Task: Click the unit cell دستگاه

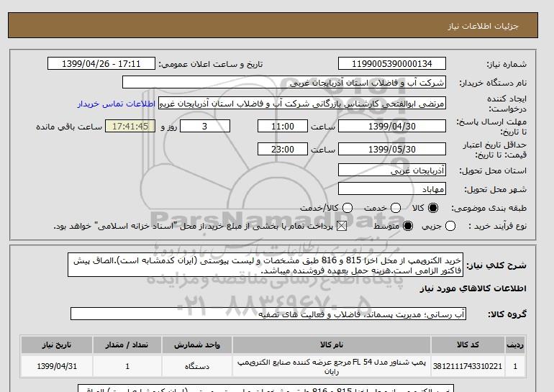Action: point(197,366)
